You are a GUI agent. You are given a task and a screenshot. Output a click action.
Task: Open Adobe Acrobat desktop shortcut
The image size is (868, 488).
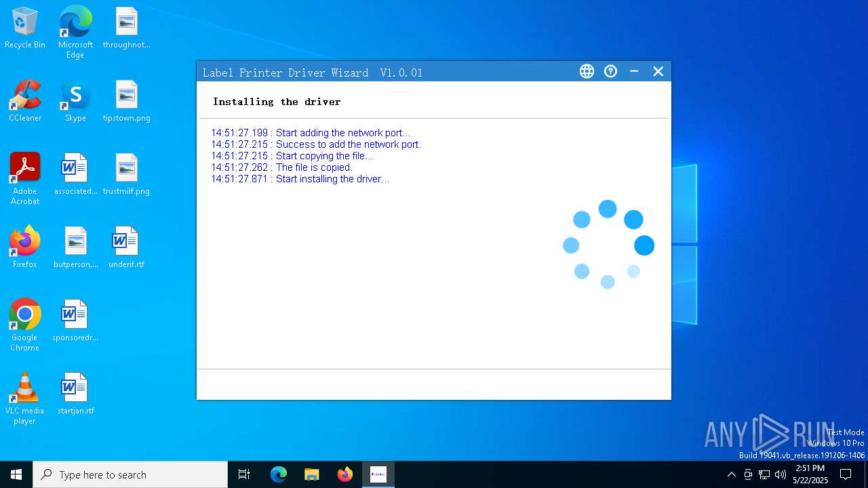click(25, 179)
